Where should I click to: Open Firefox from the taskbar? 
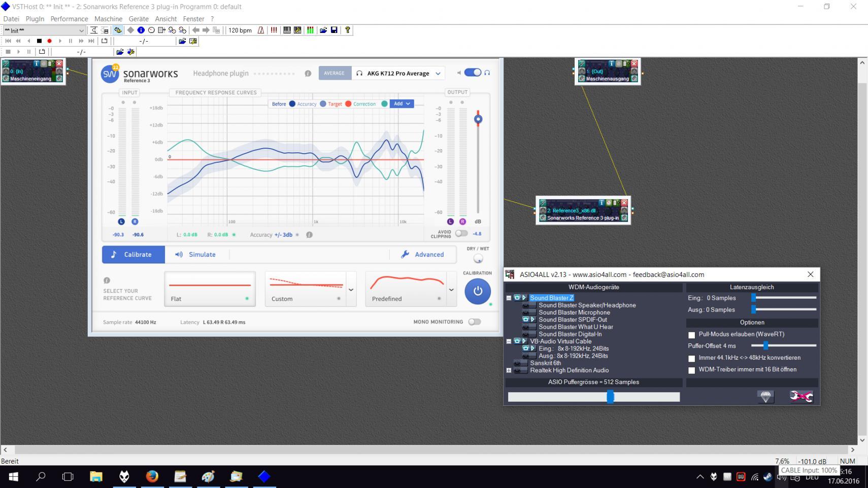(152, 476)
